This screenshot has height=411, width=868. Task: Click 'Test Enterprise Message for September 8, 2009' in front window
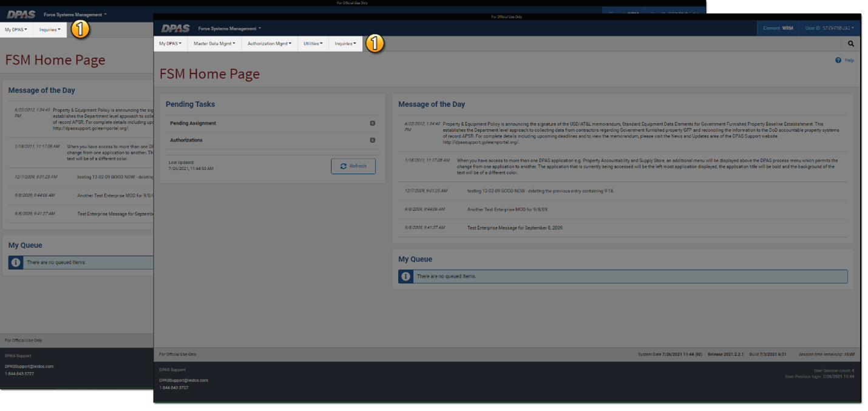pos(515,228)
